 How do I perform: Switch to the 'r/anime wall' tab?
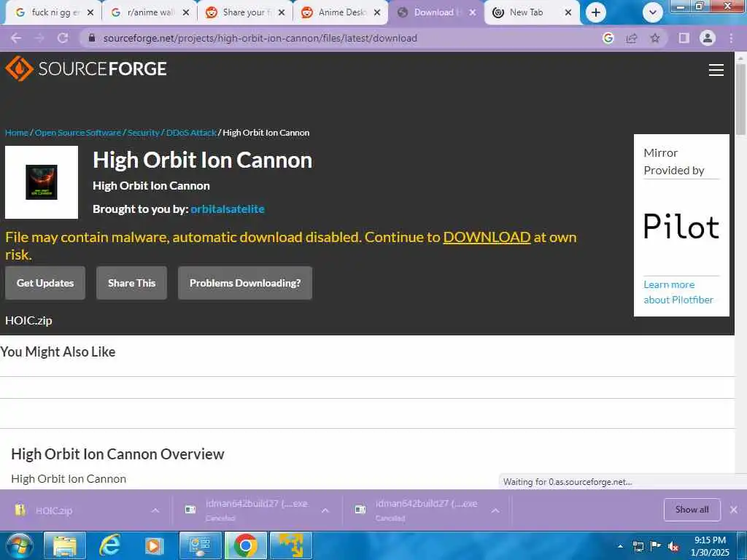[x=148, y=13]
